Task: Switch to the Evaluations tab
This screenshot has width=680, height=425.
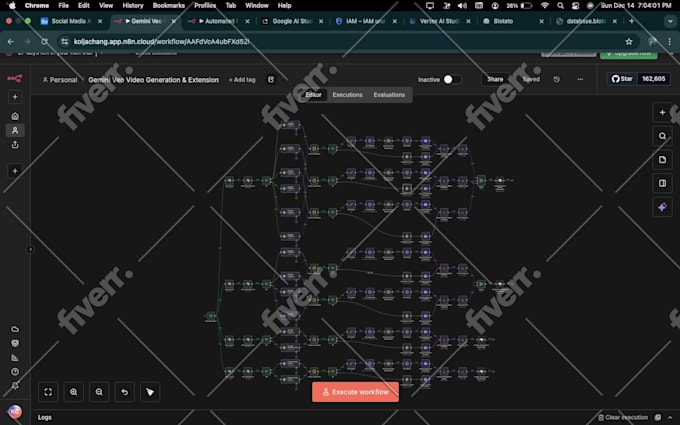Action: click(389, 95)
